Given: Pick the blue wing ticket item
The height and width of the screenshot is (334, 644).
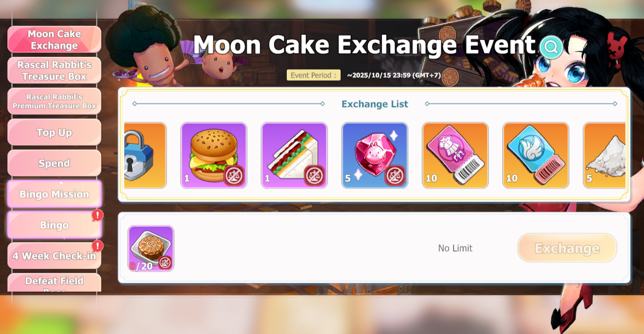Looking at the screenshot, I should coord(536,155).
